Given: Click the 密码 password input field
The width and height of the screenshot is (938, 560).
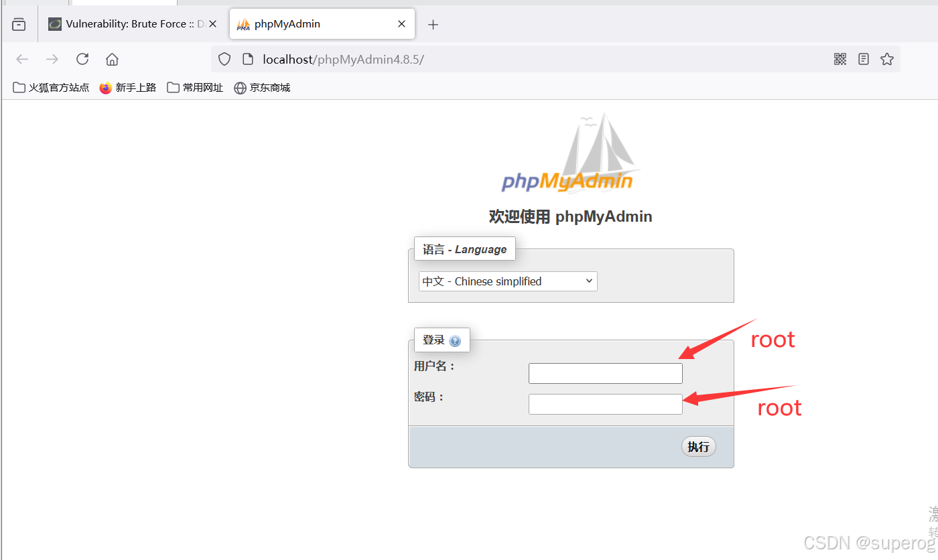Looking at the screenshot, I should [x=606, y=404].
